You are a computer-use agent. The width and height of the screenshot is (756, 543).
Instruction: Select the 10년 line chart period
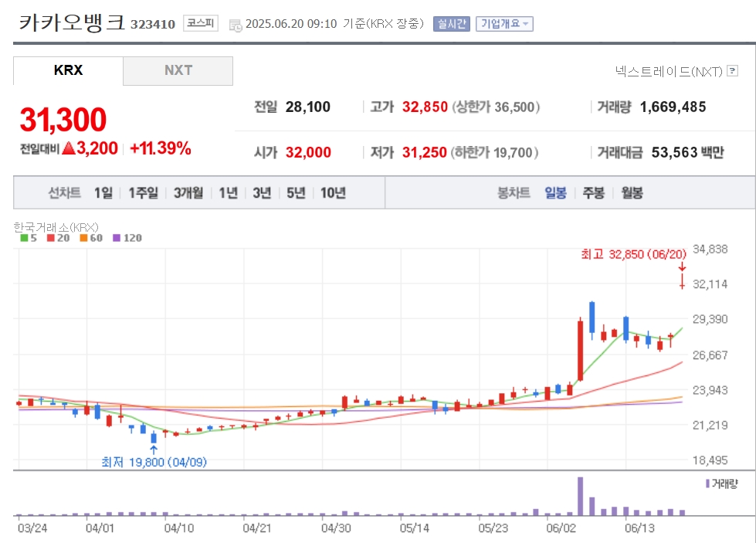pos(333,193)
